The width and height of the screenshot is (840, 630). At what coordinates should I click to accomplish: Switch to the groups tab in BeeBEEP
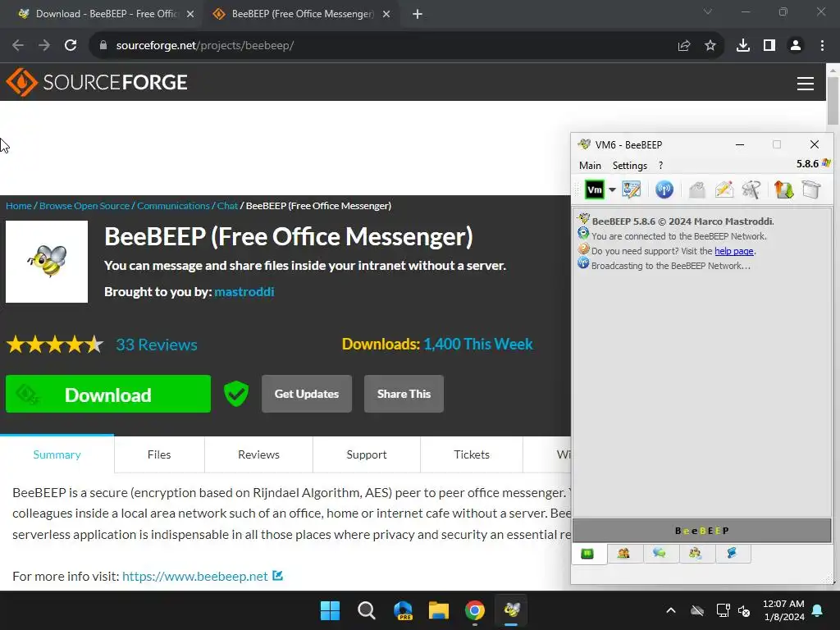click(x=696, y=553)
